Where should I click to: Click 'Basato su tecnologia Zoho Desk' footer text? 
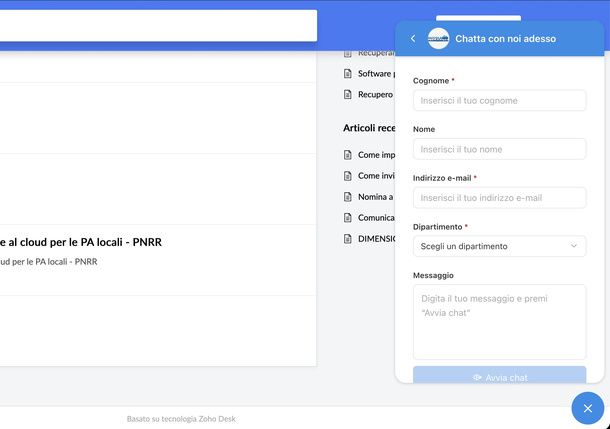click(181, 419)
